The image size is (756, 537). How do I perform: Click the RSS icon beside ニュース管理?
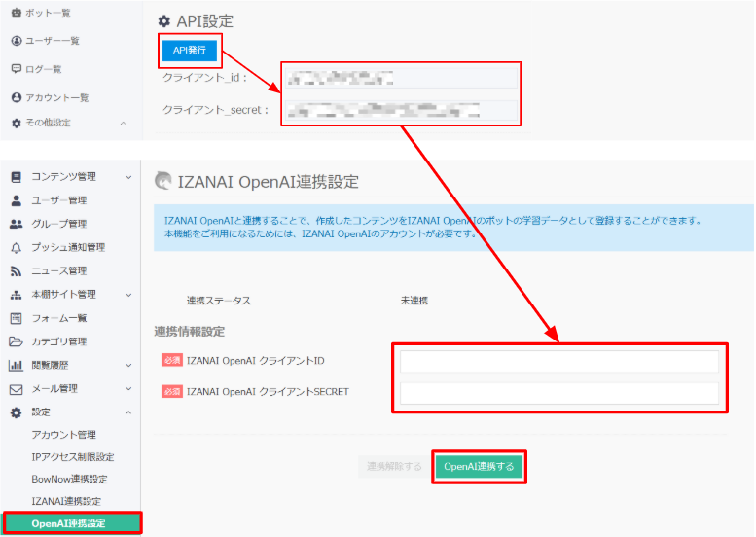[16, 270]
